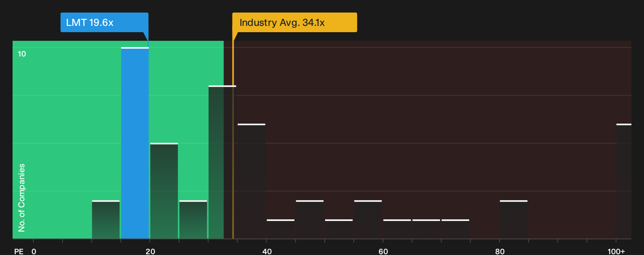Click the LMT 19.6x label

(x=104, y=22)
